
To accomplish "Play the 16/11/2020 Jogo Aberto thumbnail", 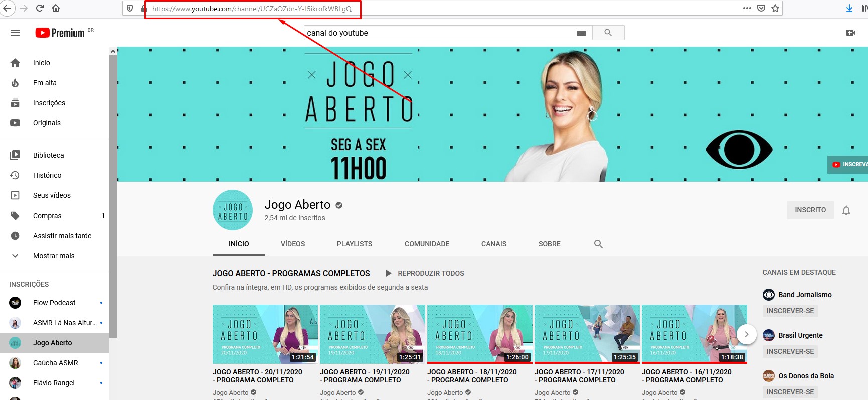I will click(x=695, y=334).
